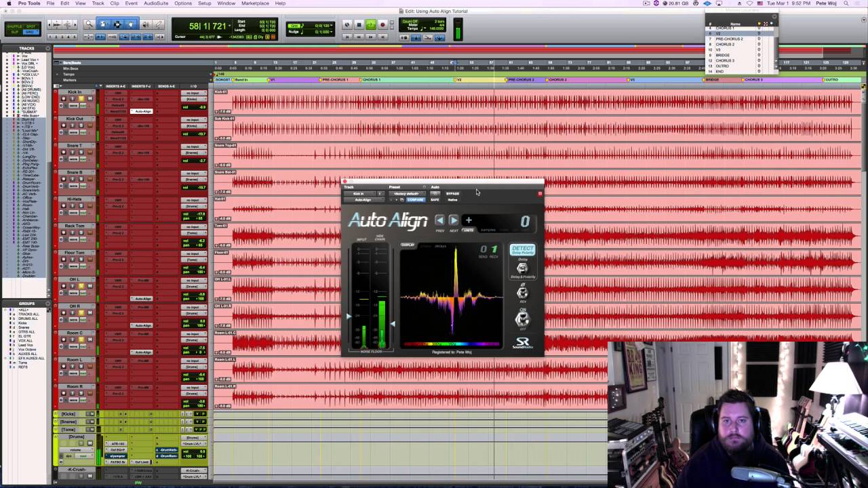
Task: Click the Go to End transport button
Action: 382,37
